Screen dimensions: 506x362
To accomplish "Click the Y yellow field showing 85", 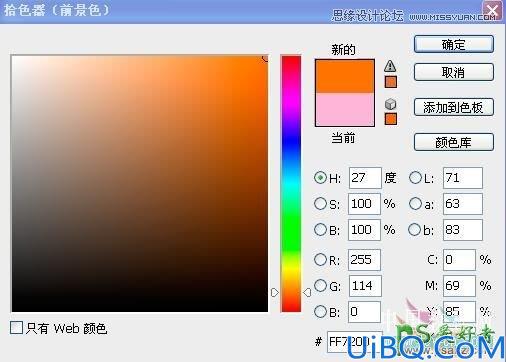I will (x=459, y=312).
